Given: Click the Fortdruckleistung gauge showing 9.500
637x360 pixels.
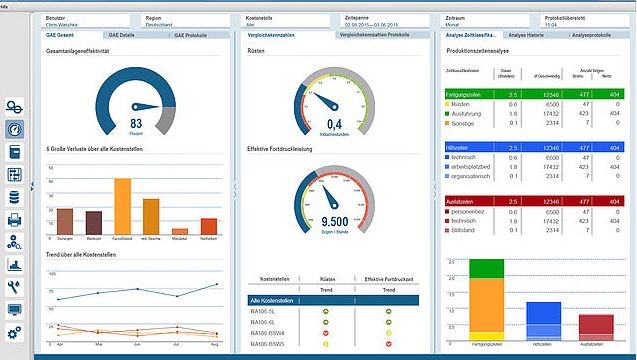Looking at the screenshot, I should point(334,199).
